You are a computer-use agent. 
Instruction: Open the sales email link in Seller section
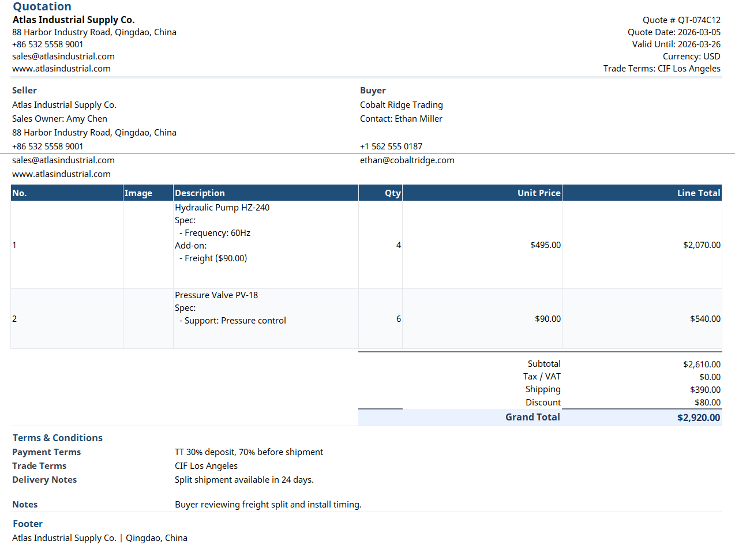tap(63, 160)
